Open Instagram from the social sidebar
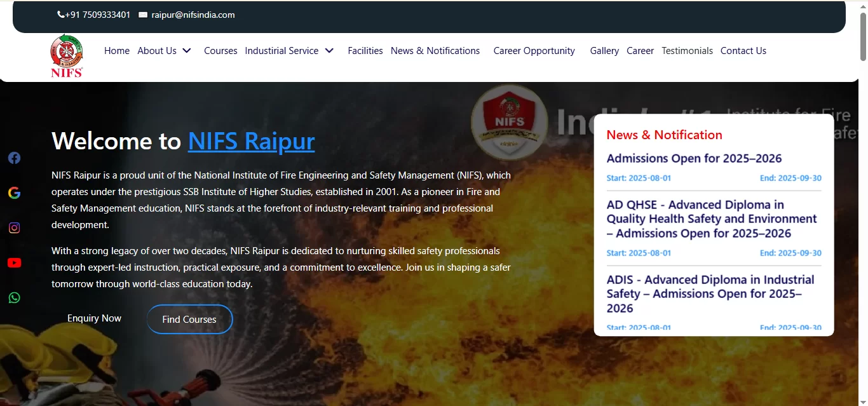The image size is (868, 406). click(x=14, y=227)
